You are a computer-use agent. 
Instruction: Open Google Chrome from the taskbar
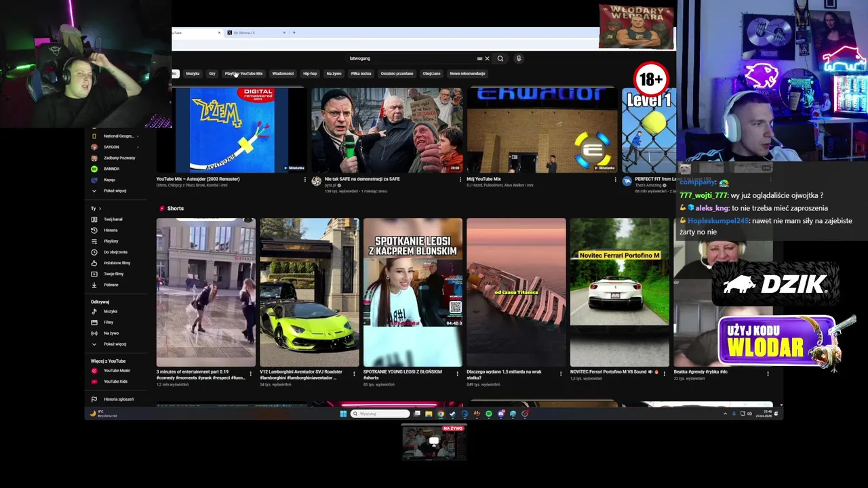[440, 413]
